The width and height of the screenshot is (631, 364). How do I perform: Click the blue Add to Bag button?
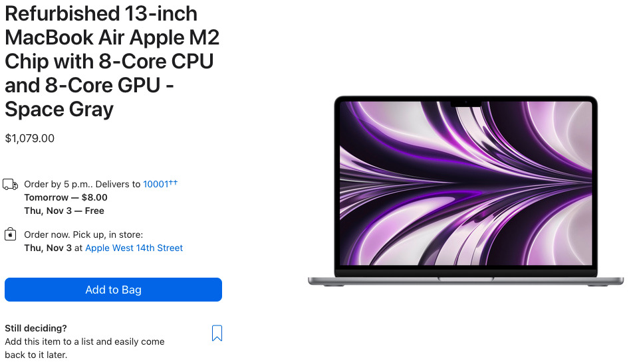click(x=113, y=290)
